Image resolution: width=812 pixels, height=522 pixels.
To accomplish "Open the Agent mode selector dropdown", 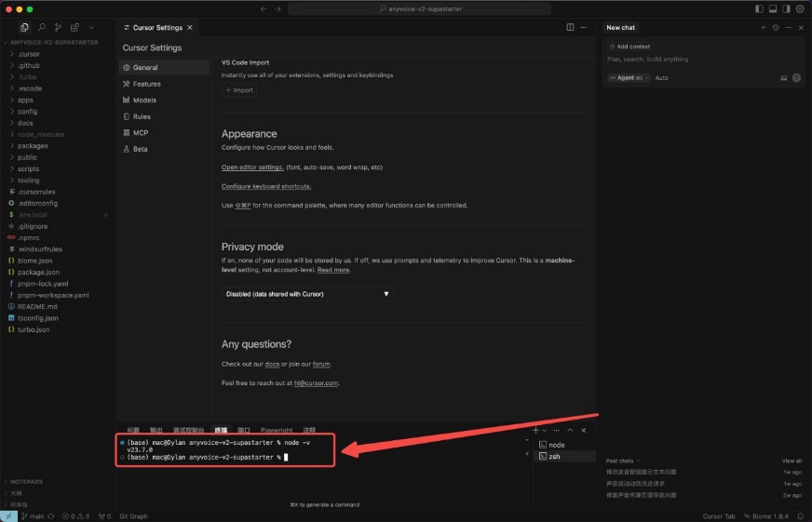I will coord(629,78).
